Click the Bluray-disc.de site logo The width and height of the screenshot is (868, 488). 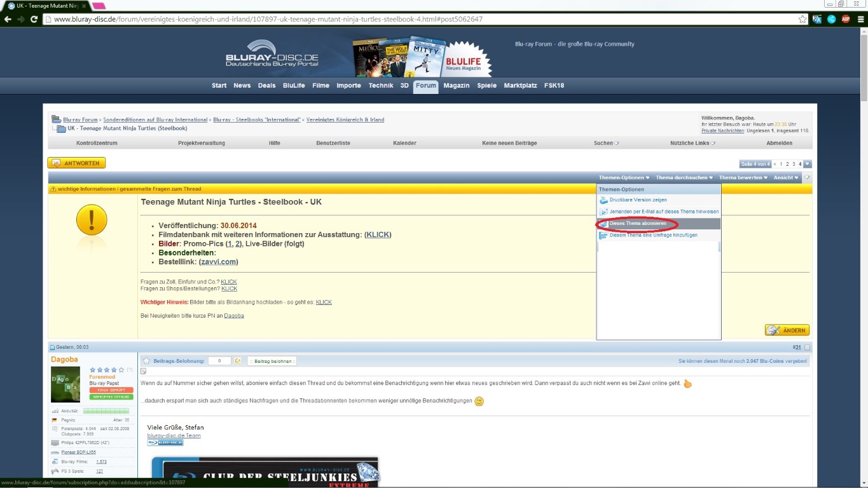[x=272, y=54]
